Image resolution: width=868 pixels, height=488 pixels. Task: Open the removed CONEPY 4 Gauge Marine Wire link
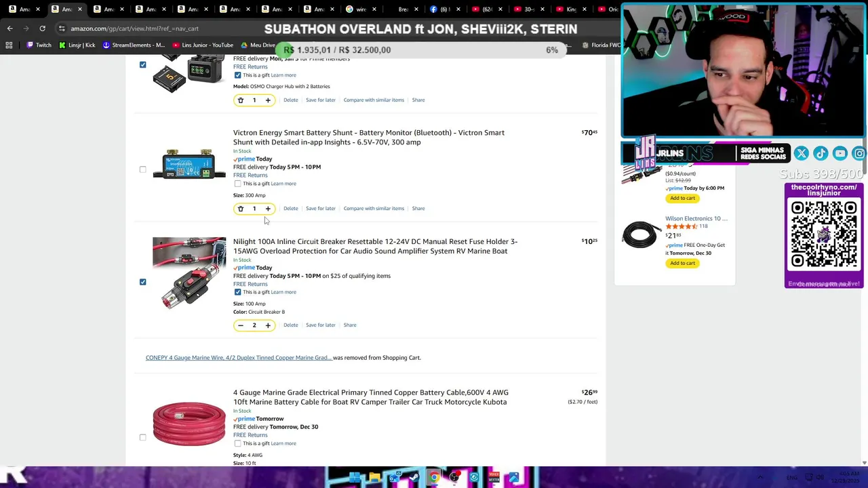coord(239,358)
